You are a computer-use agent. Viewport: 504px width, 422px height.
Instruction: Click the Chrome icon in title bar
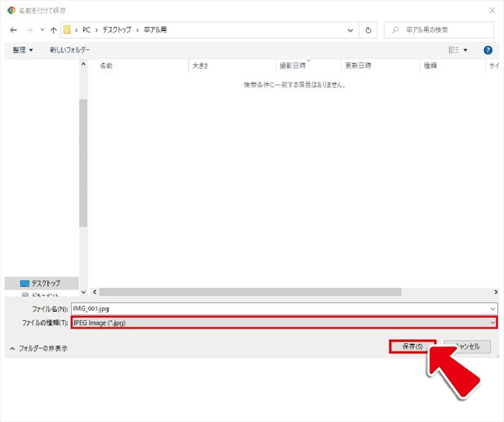pyautogui.click(x=12, y=10)
